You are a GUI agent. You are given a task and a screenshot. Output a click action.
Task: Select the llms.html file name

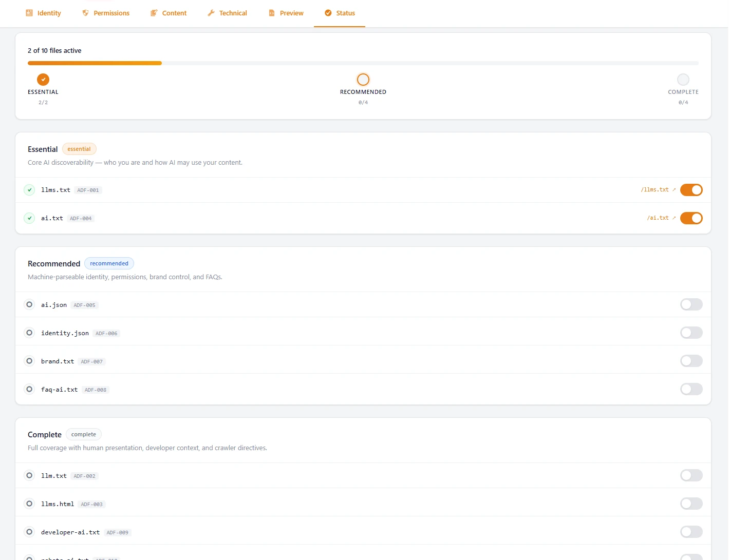click(x=58, y=504)
